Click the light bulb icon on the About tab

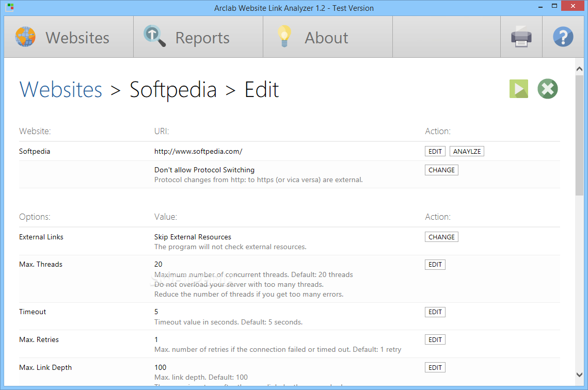pyautogui.click(x=284, y=36)
